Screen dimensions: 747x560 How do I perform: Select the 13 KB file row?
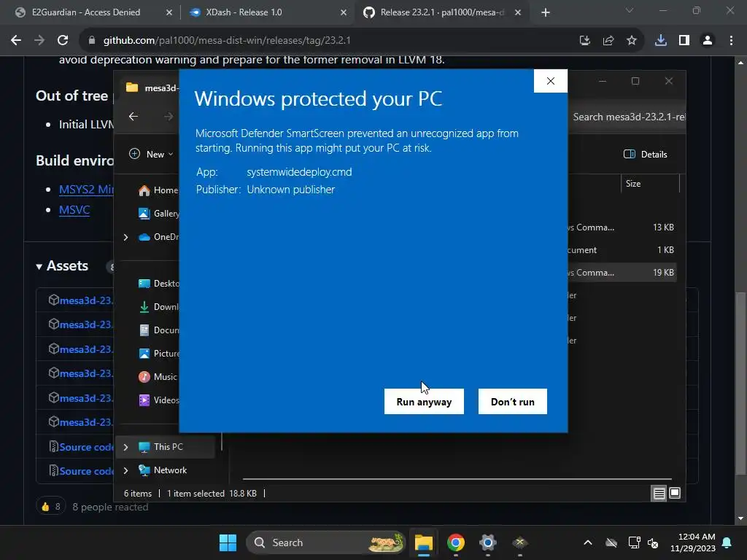622,227
